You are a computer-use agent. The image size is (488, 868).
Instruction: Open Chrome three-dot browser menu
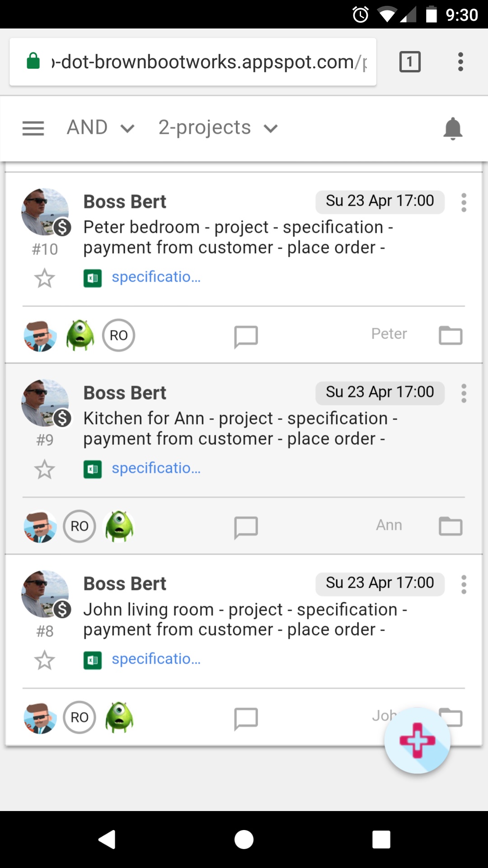pos(460,62)
